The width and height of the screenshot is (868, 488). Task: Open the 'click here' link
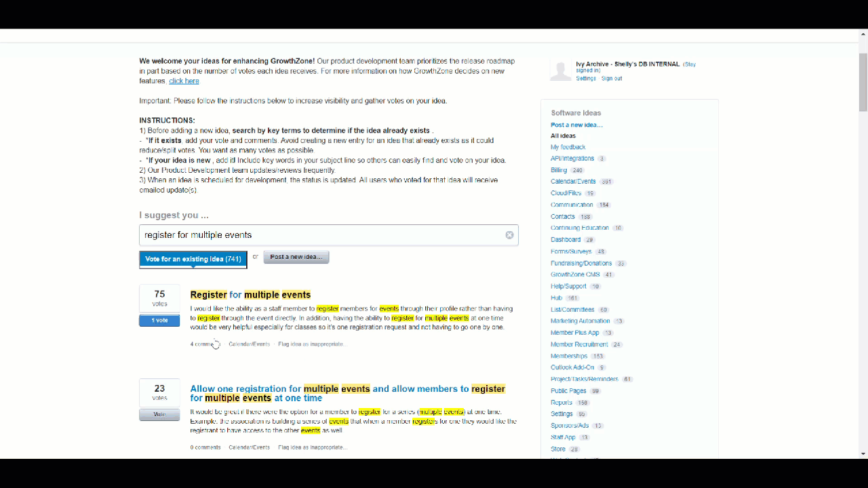click(184, 81)
